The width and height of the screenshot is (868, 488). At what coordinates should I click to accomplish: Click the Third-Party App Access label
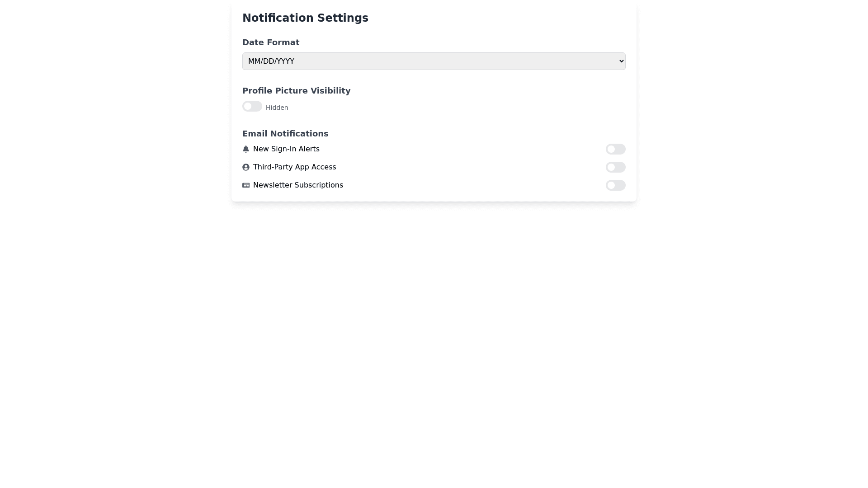(294, 167)
